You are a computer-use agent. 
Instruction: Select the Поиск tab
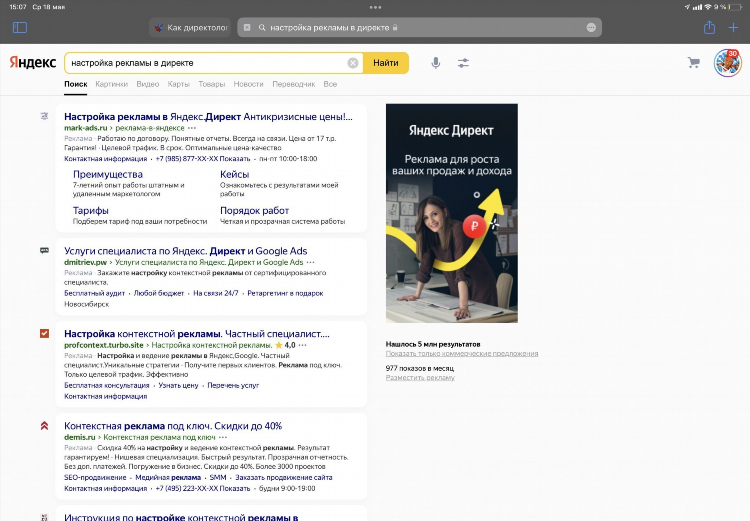(76, 84)
